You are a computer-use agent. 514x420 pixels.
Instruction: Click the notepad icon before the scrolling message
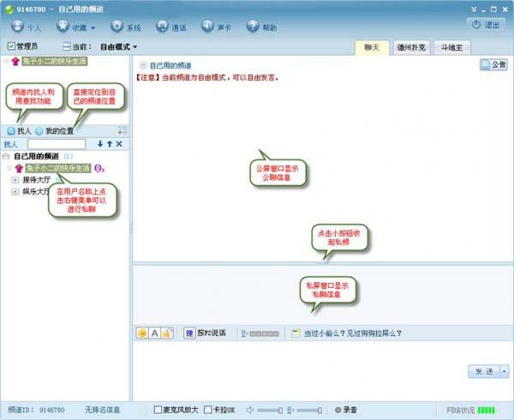point(296,333)
